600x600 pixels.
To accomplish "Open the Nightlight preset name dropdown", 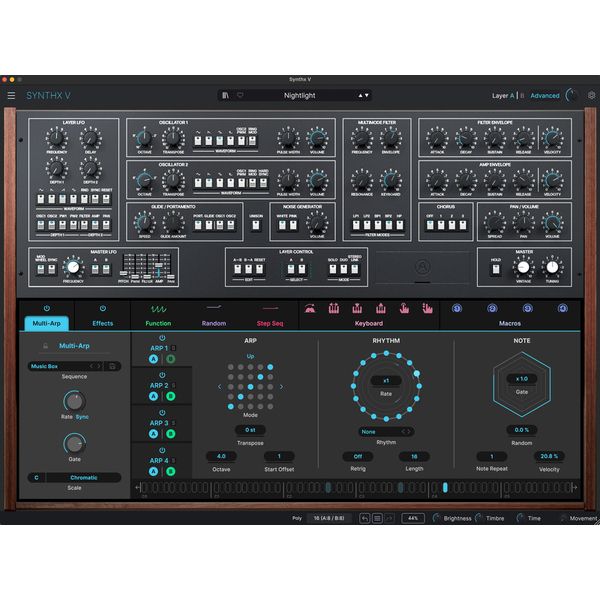I will 300,95.
